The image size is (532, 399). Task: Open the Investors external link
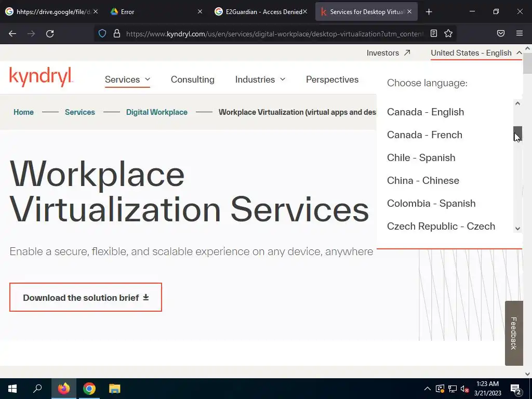pyautogui.click(x=389, y=53)
